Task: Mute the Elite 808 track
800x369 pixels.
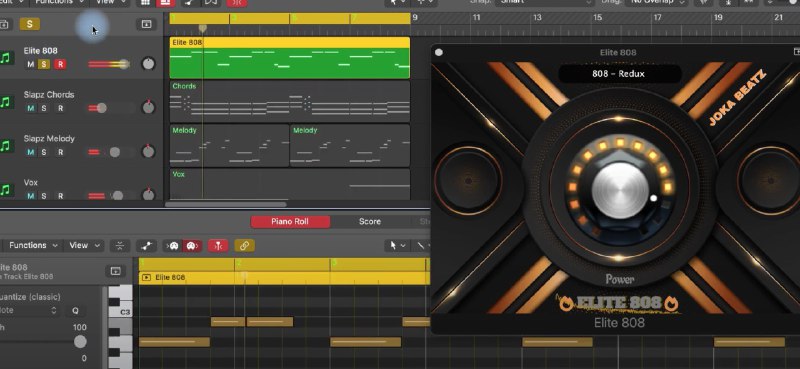Action: (x=31, y=64)
